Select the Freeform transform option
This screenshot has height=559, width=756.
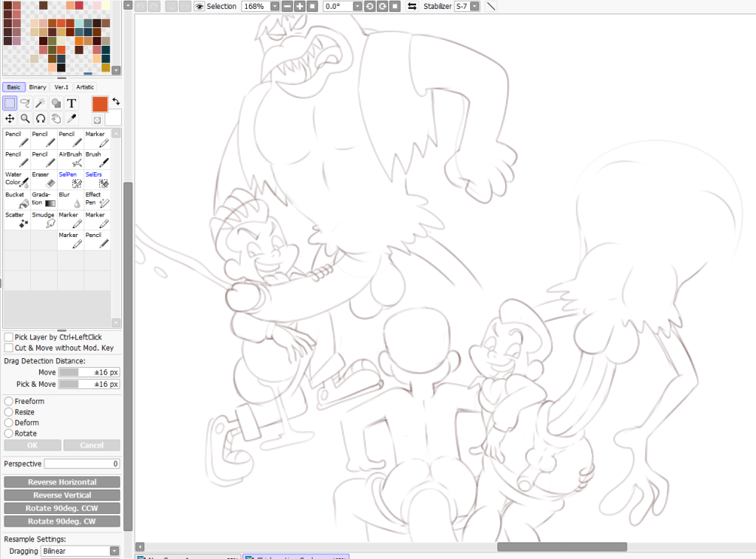(9, 402)
